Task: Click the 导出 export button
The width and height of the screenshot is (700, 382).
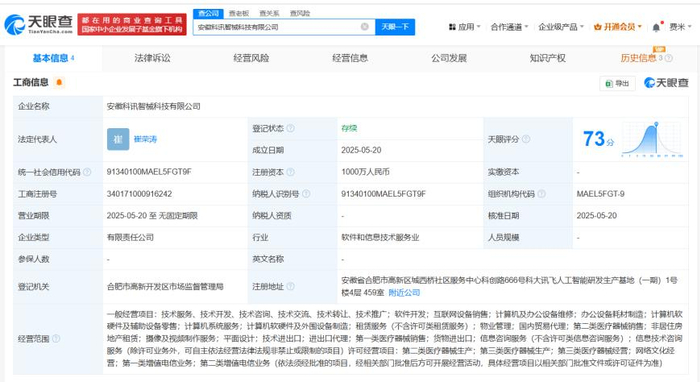Action: tap(617, 83)
